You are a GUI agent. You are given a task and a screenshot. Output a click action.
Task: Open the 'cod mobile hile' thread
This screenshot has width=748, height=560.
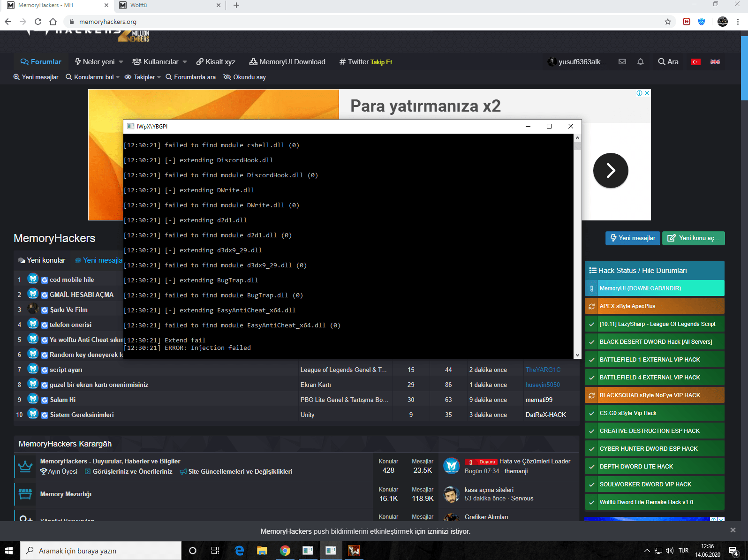tap(72, 280)
